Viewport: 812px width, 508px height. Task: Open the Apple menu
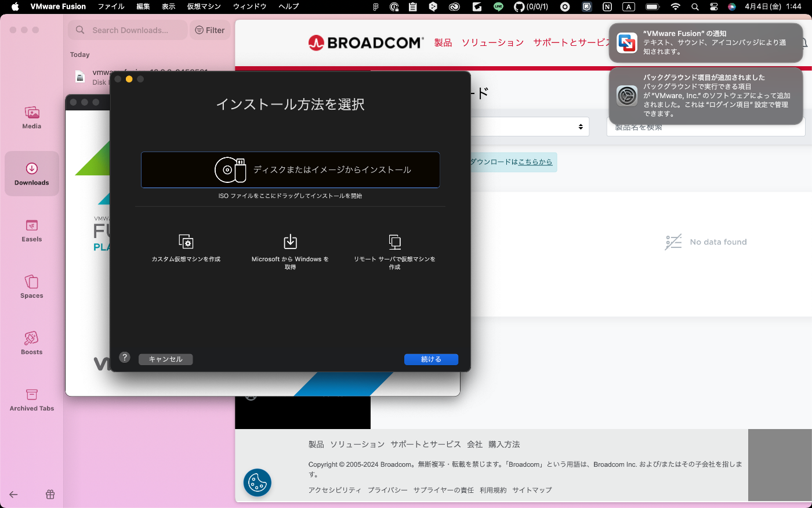(x=16, y=6)
